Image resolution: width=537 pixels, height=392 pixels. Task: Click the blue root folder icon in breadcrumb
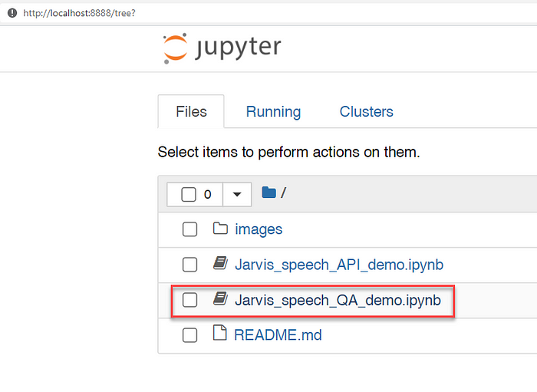(x=268, y=193)
